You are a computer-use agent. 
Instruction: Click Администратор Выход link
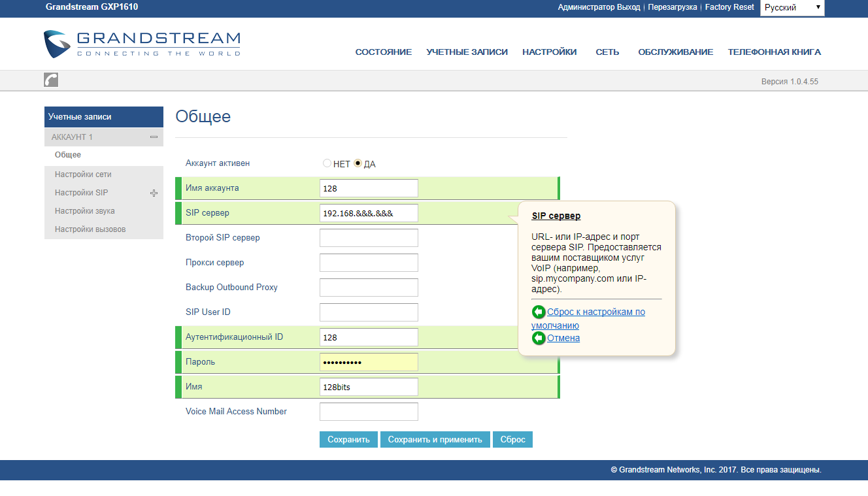[599, 7]
